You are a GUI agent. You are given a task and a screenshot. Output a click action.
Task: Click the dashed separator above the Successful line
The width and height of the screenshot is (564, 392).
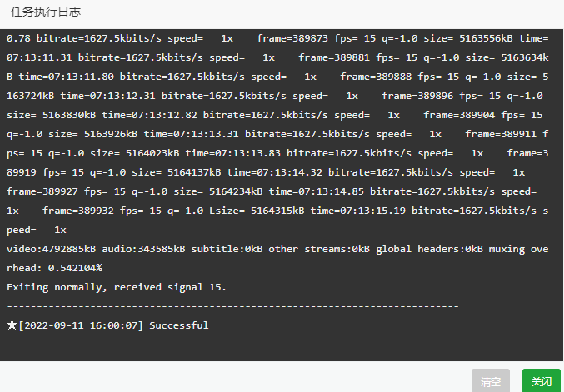[x=232, y=306]
